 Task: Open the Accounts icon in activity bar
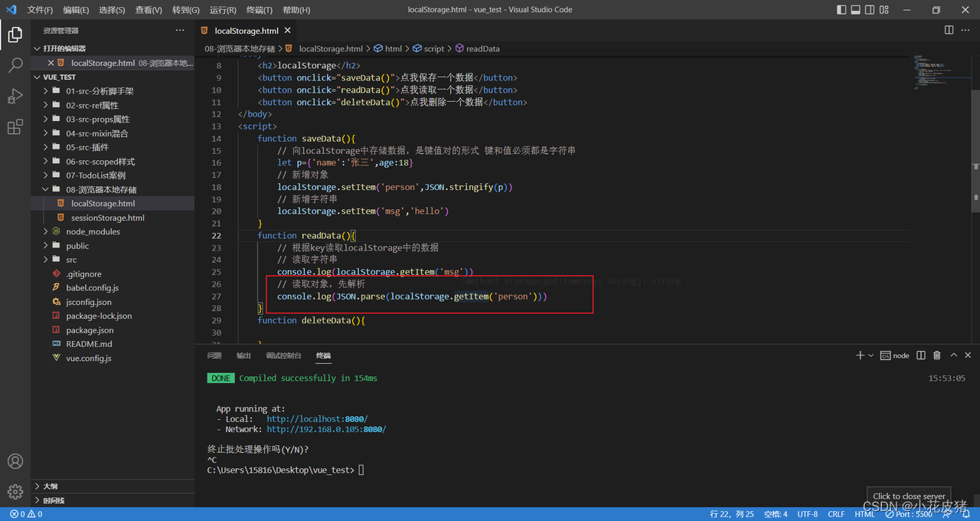pyautogui.click(x=15, y=461)
